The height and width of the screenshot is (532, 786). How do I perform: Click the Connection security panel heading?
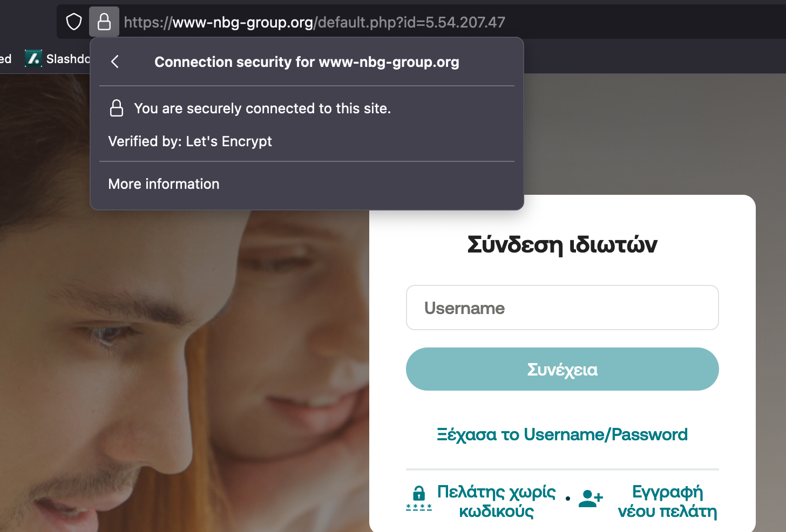(307, 62)
